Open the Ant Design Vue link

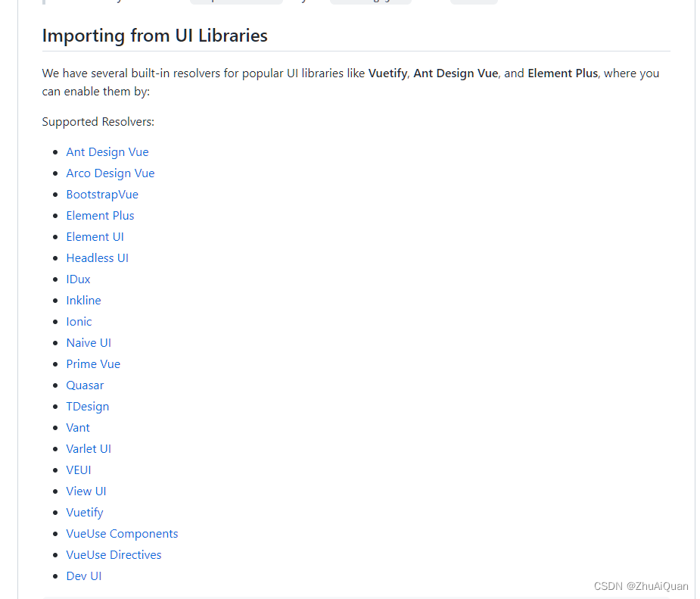107,152
